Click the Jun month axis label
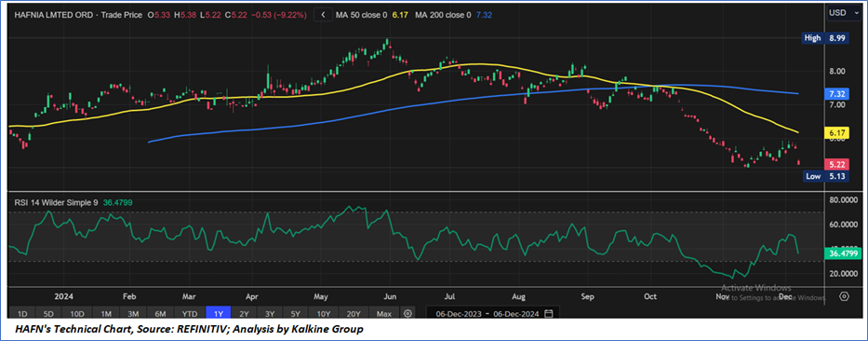 pyautogui.click(x=391, y=296)
